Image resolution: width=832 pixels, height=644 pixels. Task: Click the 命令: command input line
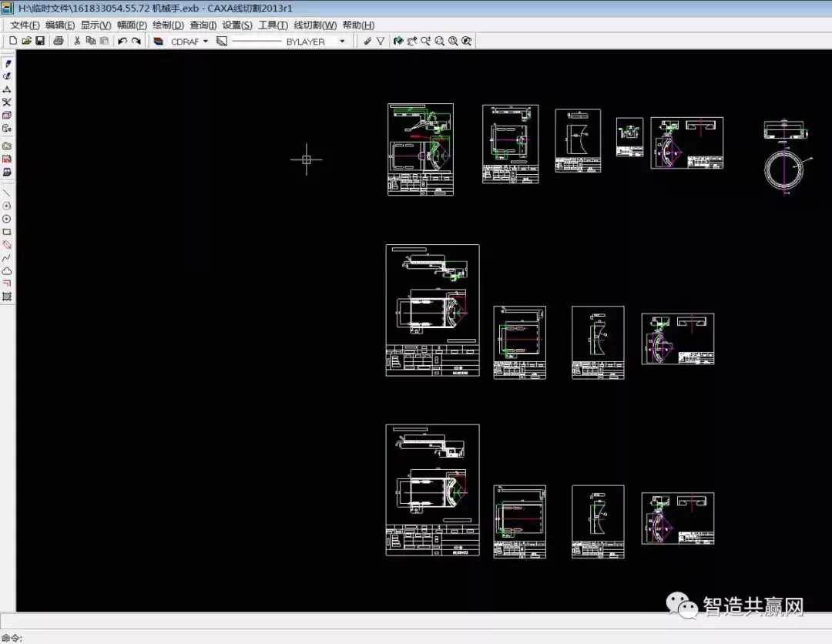point(416,638)
